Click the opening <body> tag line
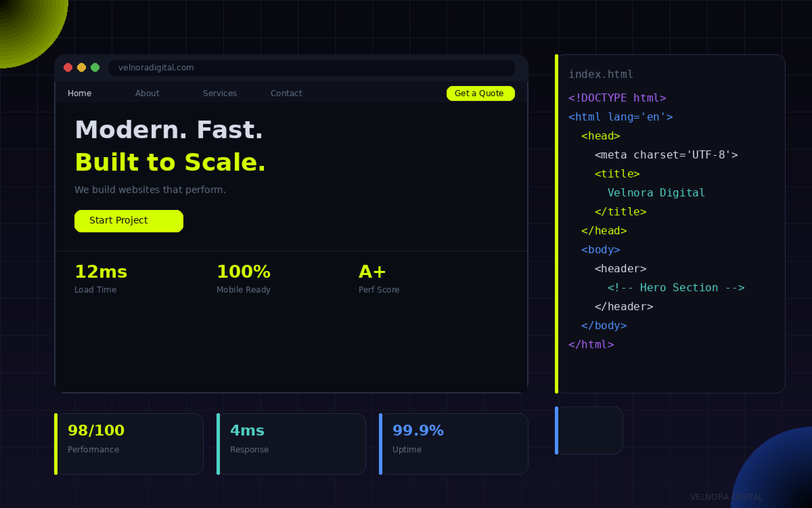This screenshot has width=812, height=508. (x=601, y=250)
